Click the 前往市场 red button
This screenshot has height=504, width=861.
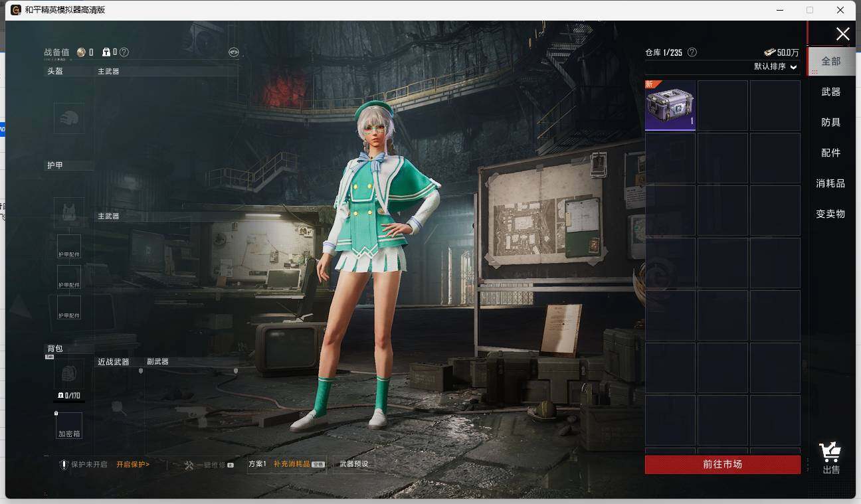click(x=723, y=464)
